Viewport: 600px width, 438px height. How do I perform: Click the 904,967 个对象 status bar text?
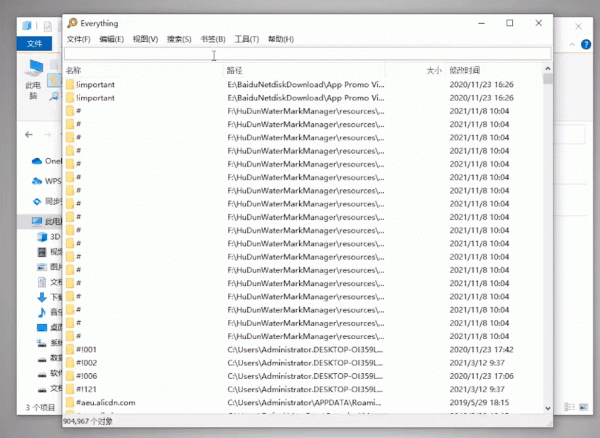coord(88,422)
